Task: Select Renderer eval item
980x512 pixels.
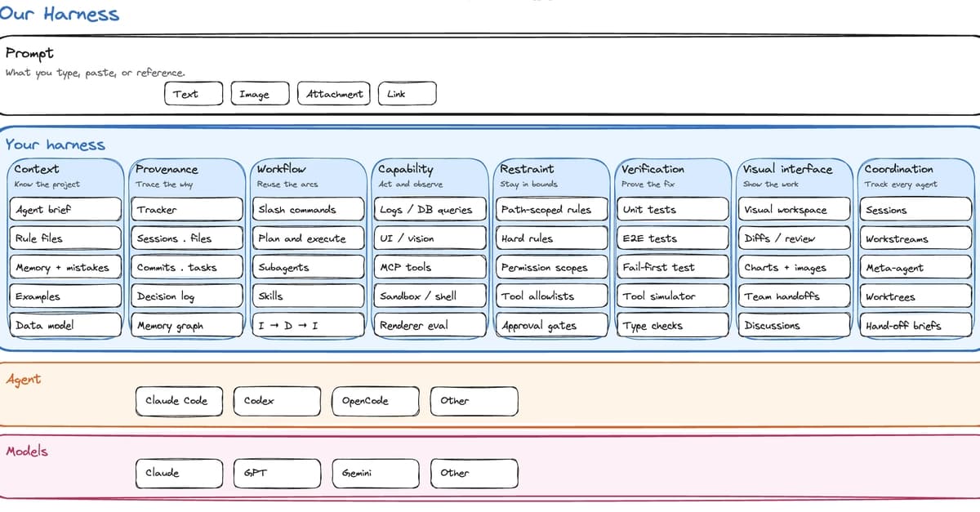Action: tap(430, 325)
